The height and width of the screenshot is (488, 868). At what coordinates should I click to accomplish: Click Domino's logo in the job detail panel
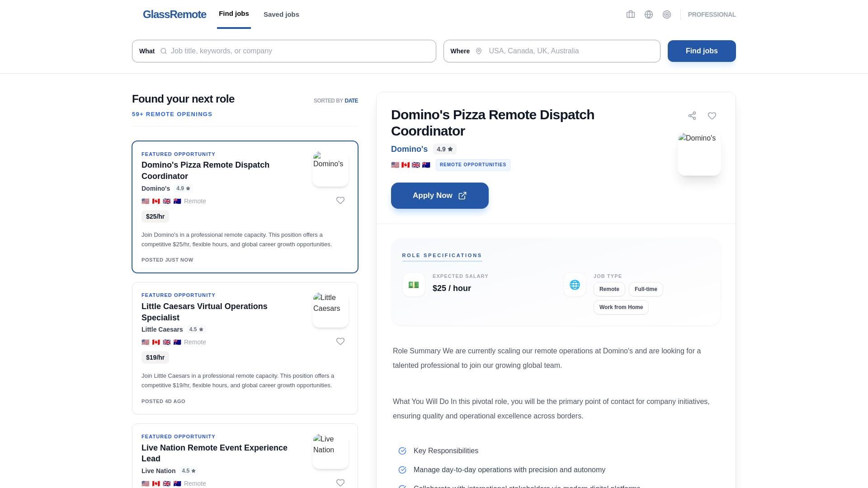[x=699, y=154]
